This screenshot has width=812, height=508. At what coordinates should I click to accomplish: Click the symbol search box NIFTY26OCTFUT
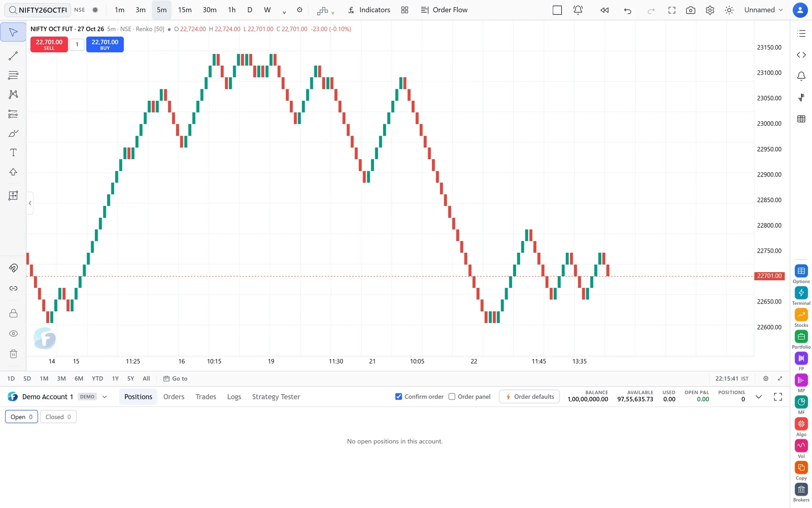point(38,10)
